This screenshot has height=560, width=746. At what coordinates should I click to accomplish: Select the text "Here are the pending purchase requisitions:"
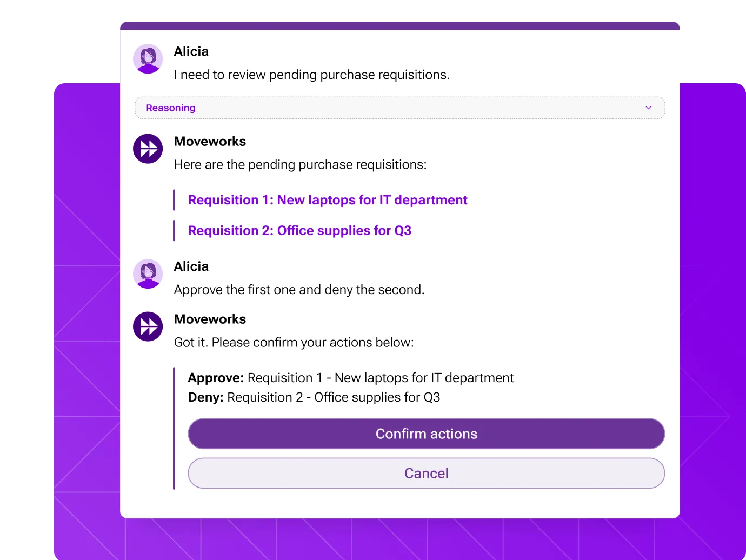click(301, 164)
